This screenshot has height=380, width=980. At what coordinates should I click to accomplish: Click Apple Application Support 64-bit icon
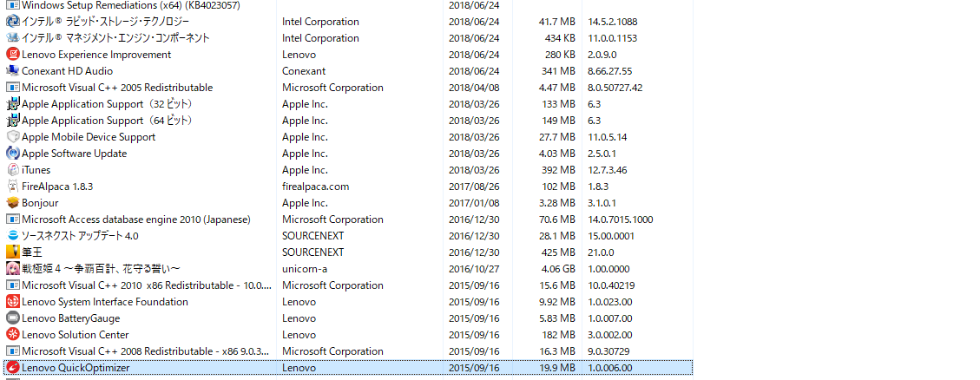12,121
